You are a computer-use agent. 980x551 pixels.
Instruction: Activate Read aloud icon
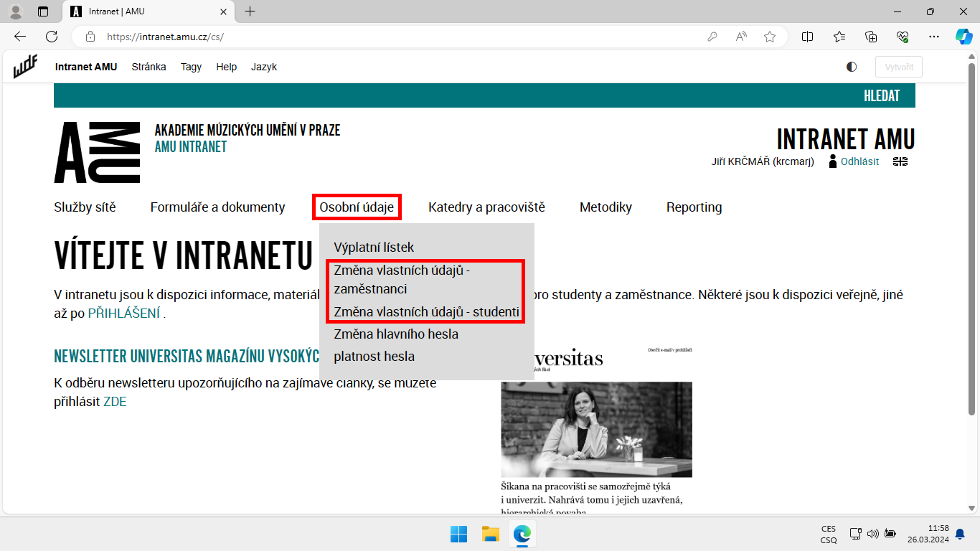click(741, 37)
